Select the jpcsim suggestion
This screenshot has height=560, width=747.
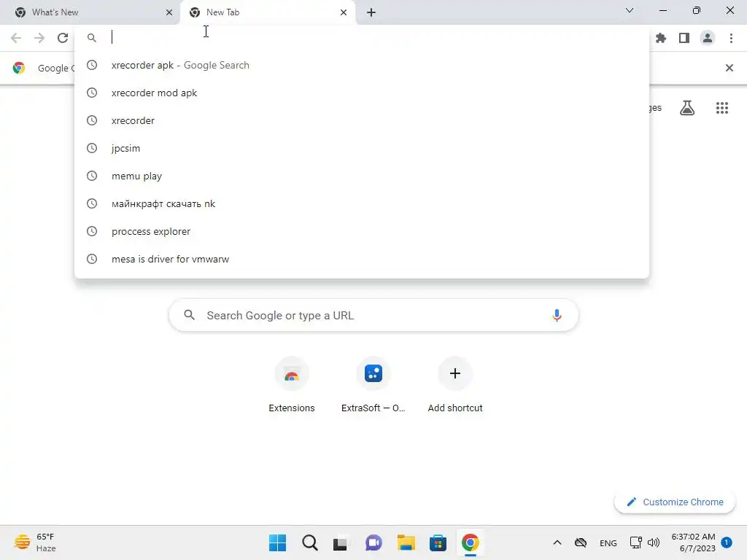(x=362, y=148)
